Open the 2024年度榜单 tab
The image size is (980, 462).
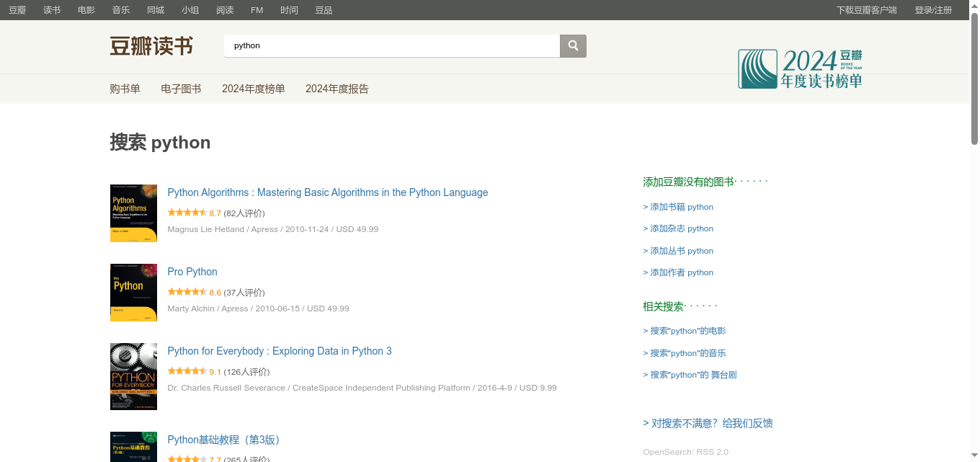click(x=254, y=89)
